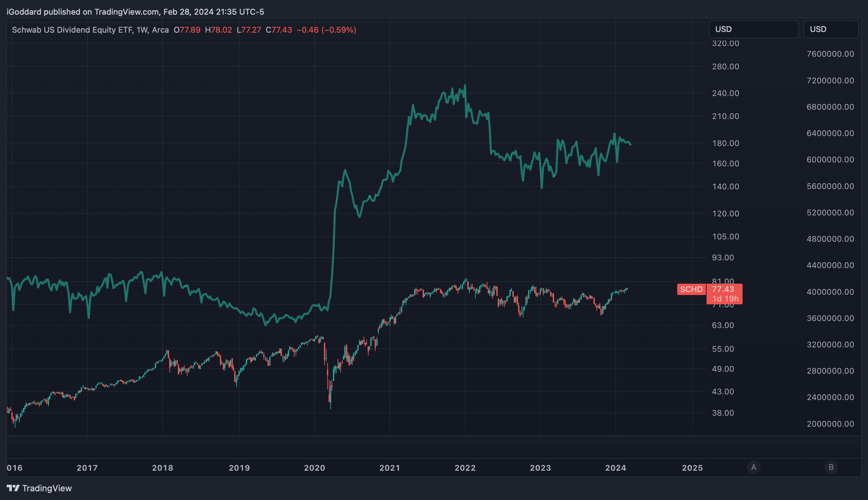Image resolution: width=868 pixels, height=500 pixels.
Task: Click the 320.00 price scale label
Action: coord(726,43)
